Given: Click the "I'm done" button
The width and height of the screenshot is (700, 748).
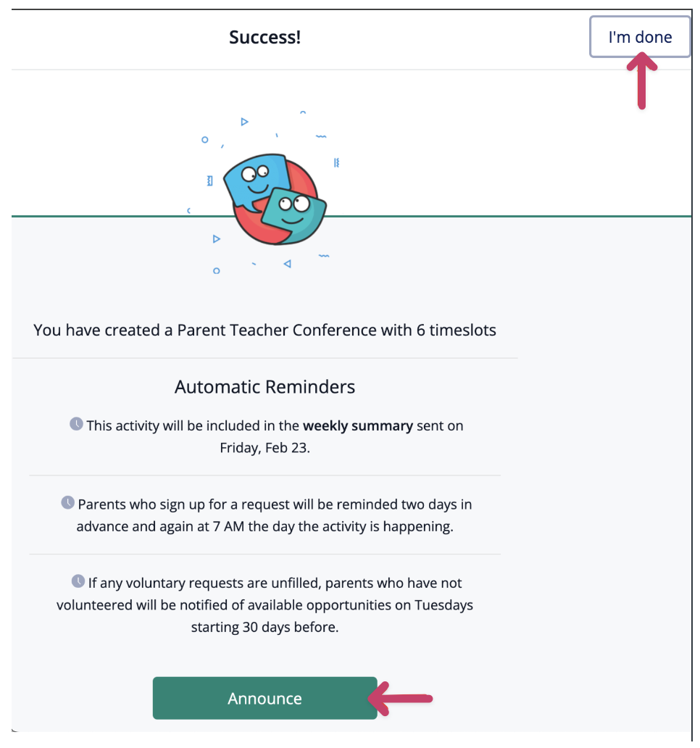Looking at the screenshot, I should 639,37.
